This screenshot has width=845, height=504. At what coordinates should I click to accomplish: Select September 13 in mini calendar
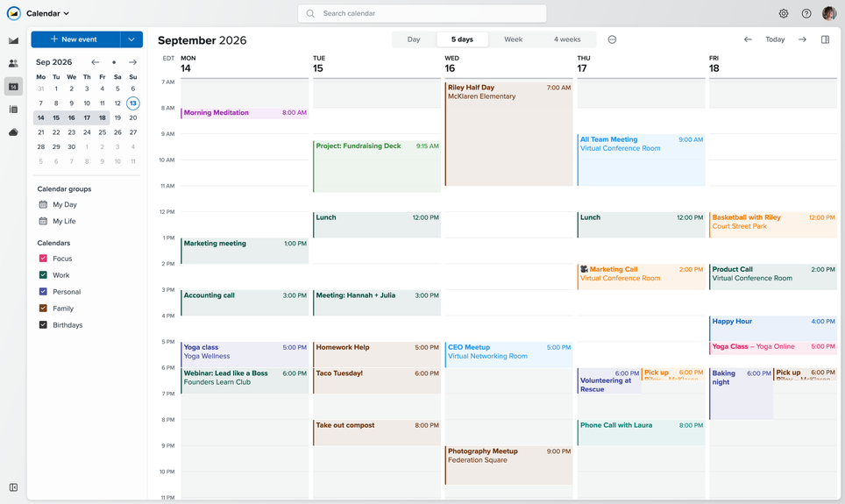click(x=133, y=103)
